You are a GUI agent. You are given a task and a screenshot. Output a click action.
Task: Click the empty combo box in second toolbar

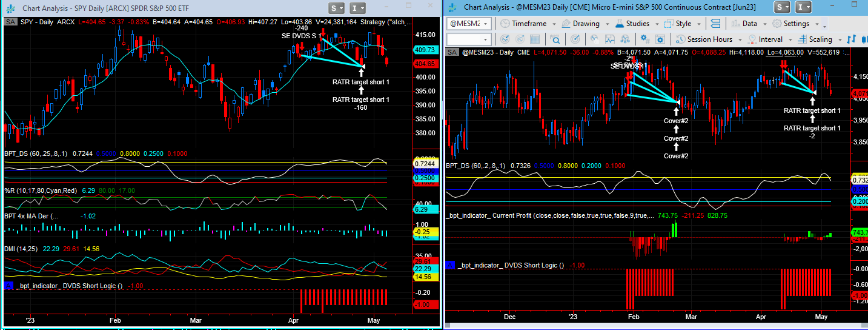(469, 39)
